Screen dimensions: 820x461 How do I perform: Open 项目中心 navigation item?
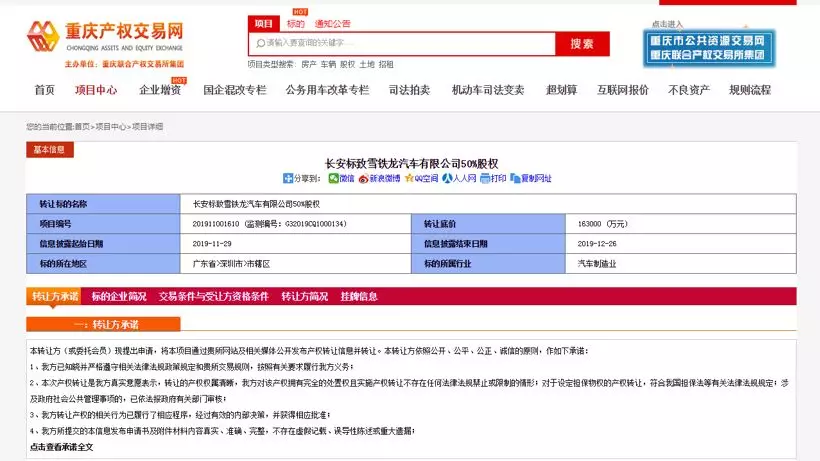(x=96, y=90)
